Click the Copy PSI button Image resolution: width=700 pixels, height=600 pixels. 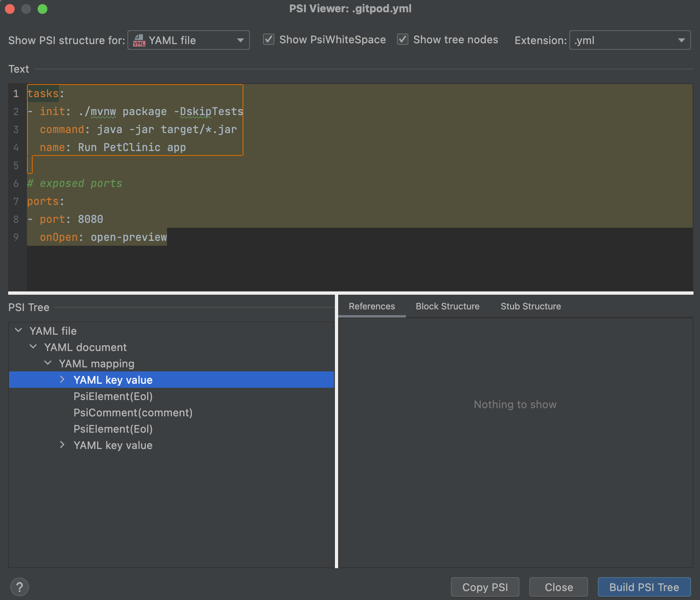point(485,587)
